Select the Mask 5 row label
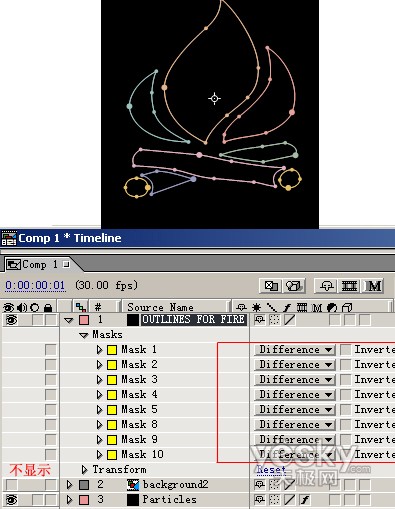 coord(139,410)
